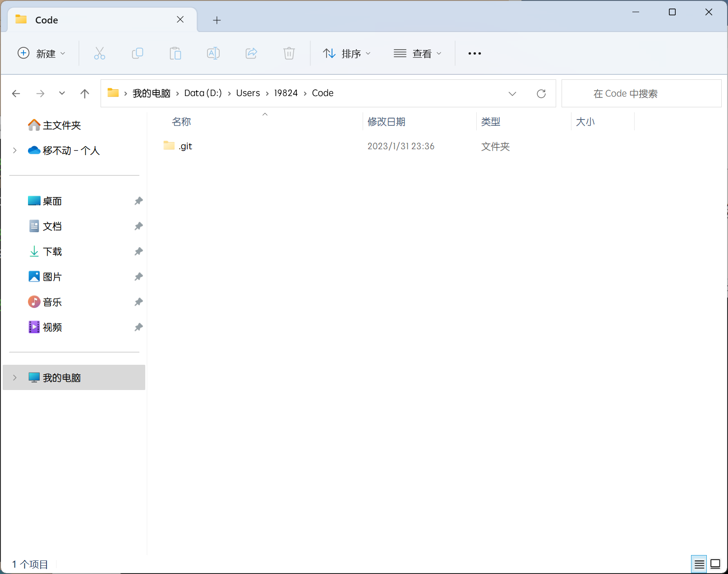Click the Refresh button in address bar
The width and height of the screenshot is (728, 574).
pos(541,93)
